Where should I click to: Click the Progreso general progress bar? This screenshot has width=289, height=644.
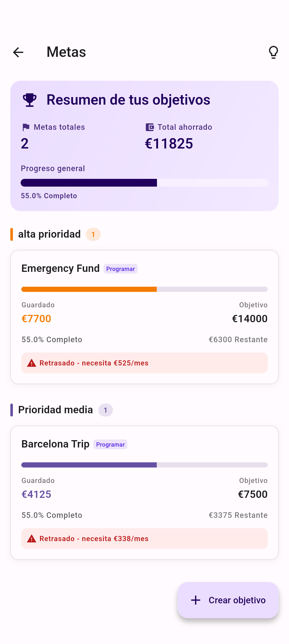144,183
